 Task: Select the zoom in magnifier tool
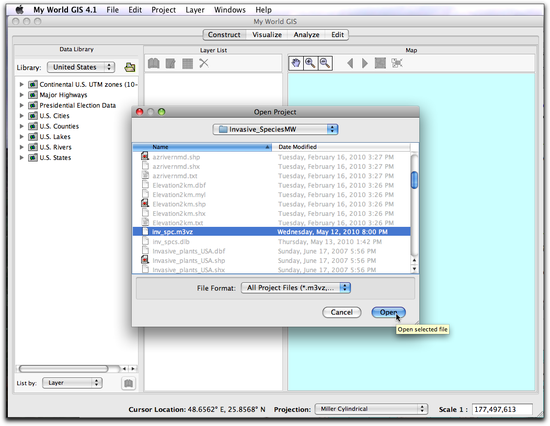pos(310,63)
